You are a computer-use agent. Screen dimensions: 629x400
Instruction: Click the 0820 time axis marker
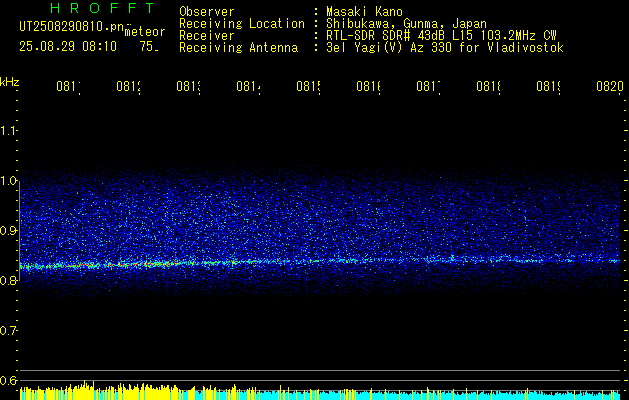pyautogui.click(x=610, y=87)
